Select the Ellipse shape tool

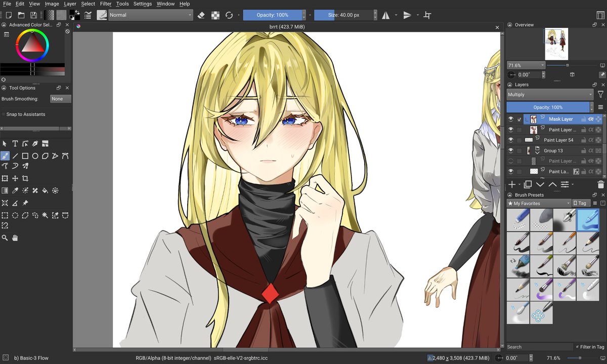click(x=35, y=156)
